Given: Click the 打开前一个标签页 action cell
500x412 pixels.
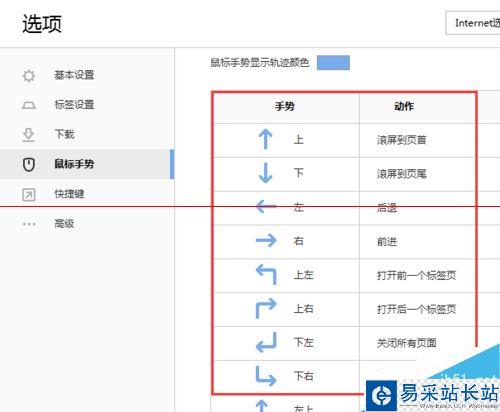Looking at the screenshot, I should point(418,276).
